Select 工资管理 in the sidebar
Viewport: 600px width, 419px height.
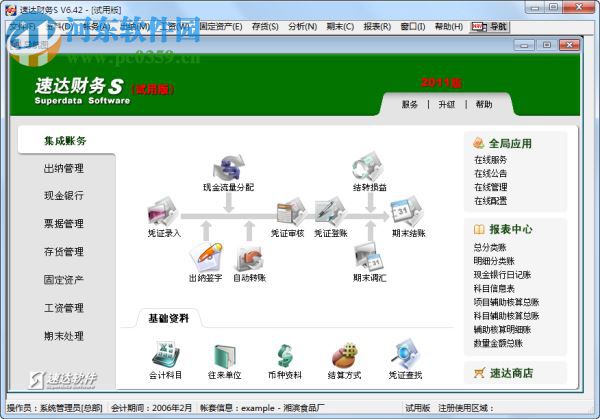click(x=64, y=308)
